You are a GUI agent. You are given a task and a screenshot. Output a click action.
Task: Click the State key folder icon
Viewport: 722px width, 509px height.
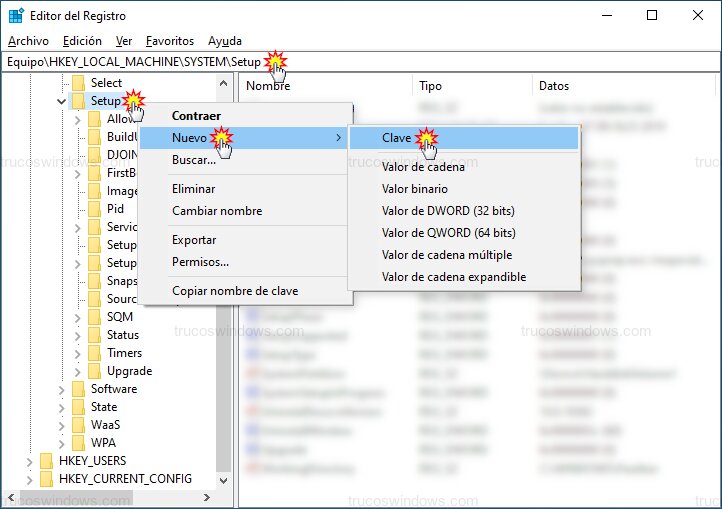(78, 407)
